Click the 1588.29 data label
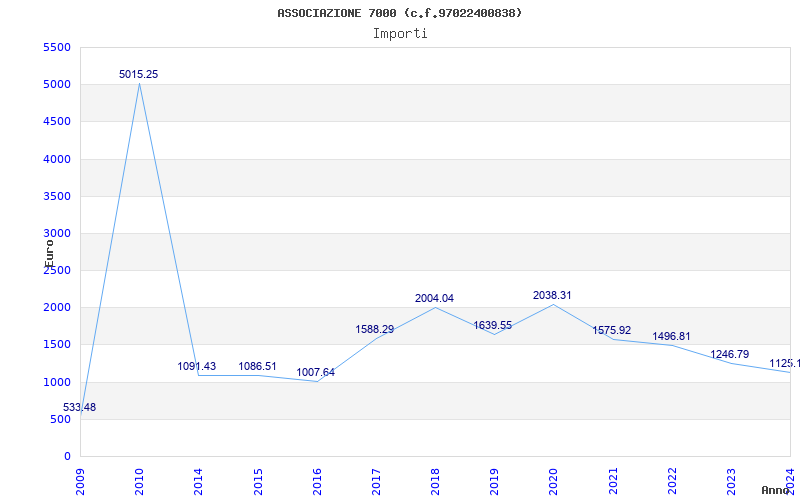This screenshot has width=800, height=500. [375, 330]
